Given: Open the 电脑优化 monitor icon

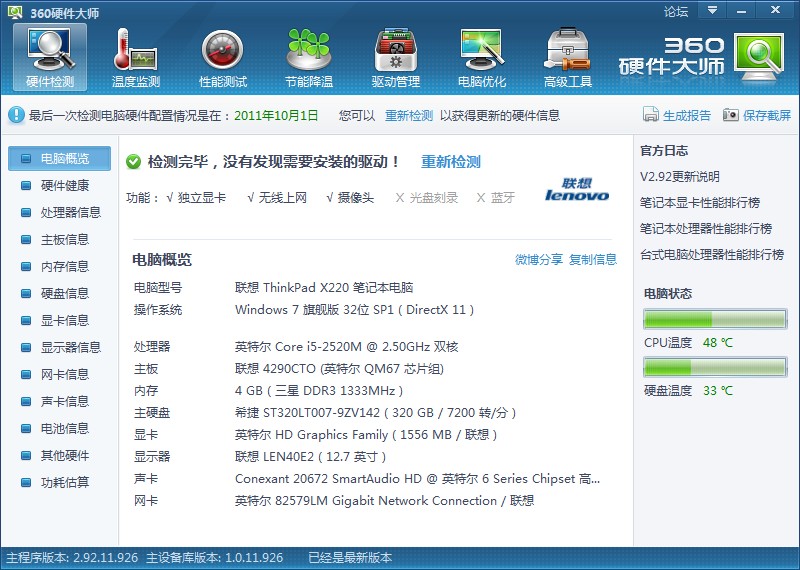Looking at the screenshot, I should (482, 49).
